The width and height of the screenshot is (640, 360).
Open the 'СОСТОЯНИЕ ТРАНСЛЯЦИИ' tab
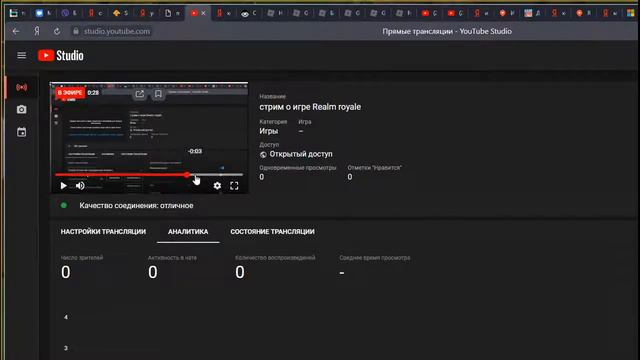tap(272, 231)
